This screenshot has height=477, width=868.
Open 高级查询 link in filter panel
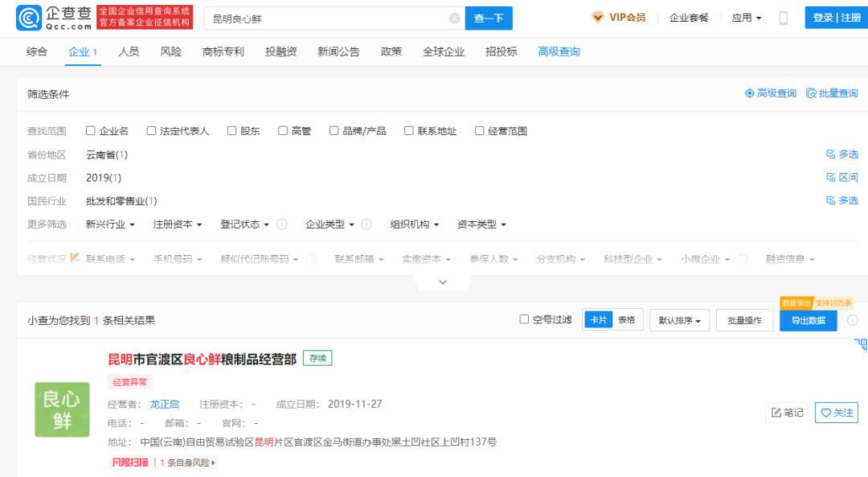coord(771,93)
